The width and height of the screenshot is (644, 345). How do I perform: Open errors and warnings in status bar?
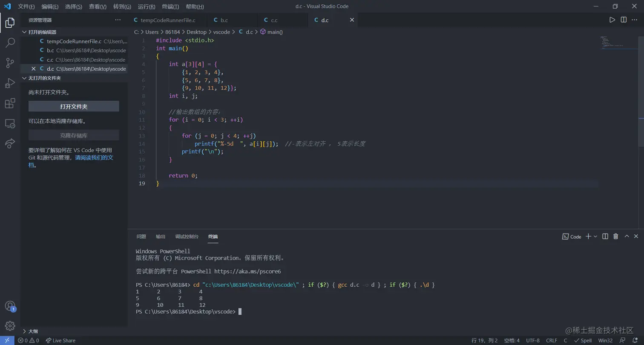[x=29, y=340]
